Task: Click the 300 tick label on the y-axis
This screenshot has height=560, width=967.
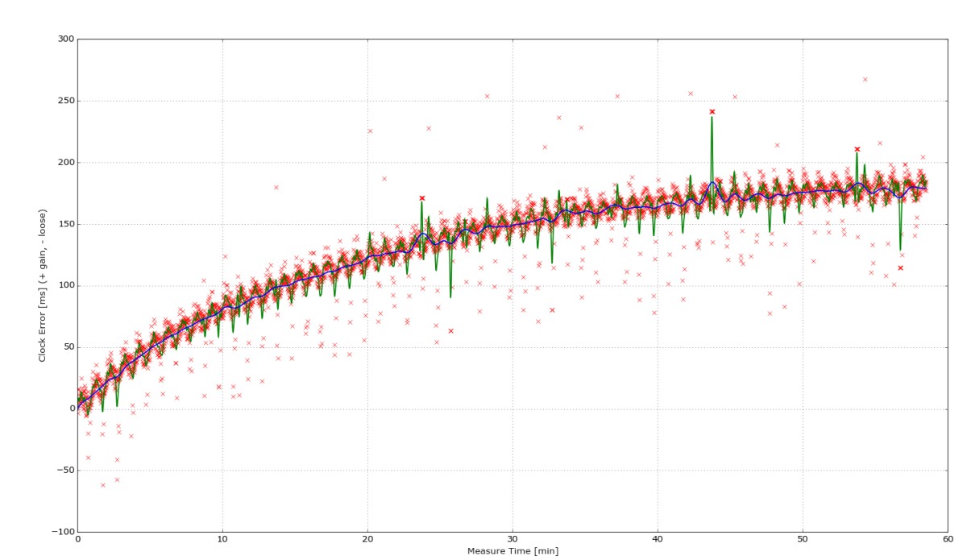Action: tap(64, 39)
